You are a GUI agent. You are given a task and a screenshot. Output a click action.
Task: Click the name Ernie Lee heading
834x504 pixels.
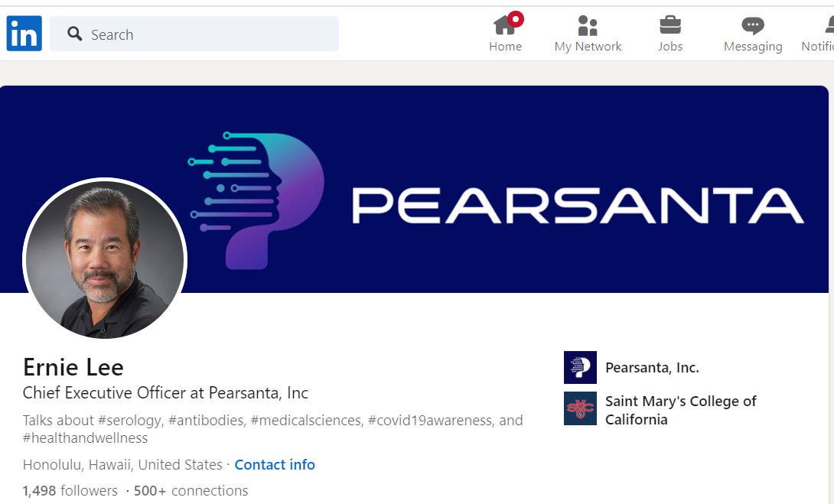[73, 367]
